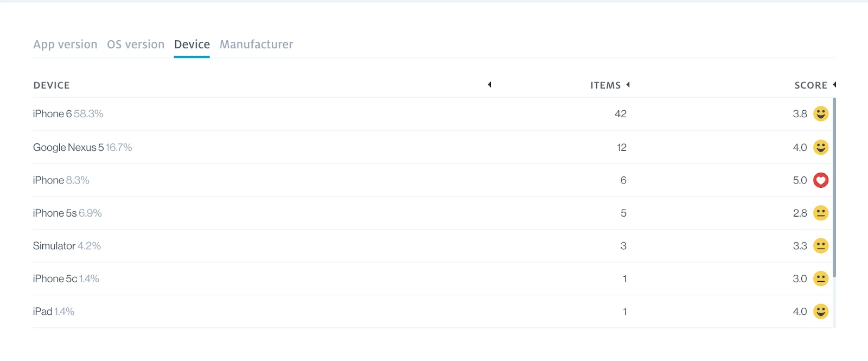The width and height of the screenshot is (868, 361).
Task: Click the smiley icon beside iPad's 4.0 score
Action: tap(821, 312)
